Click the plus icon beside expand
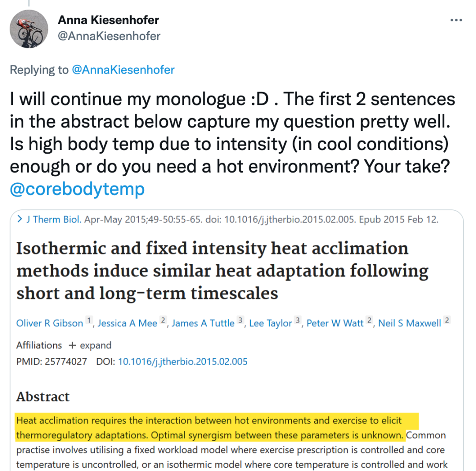 click(x=72, y=345)
